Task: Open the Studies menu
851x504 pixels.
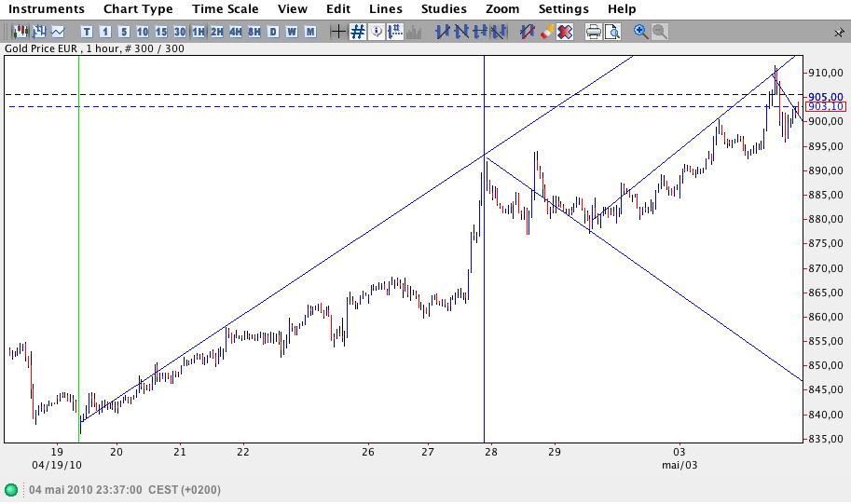Action: click(x=444, y=9)
